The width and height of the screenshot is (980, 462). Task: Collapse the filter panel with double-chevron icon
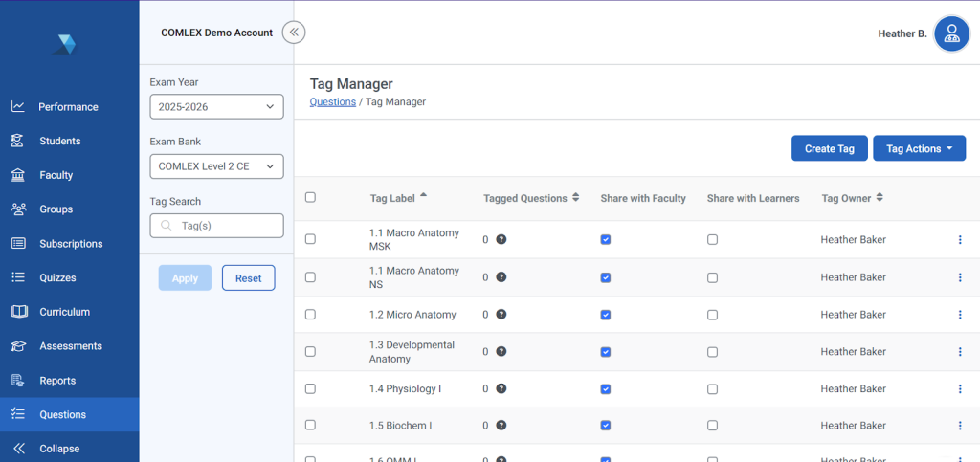pos(294,33)
